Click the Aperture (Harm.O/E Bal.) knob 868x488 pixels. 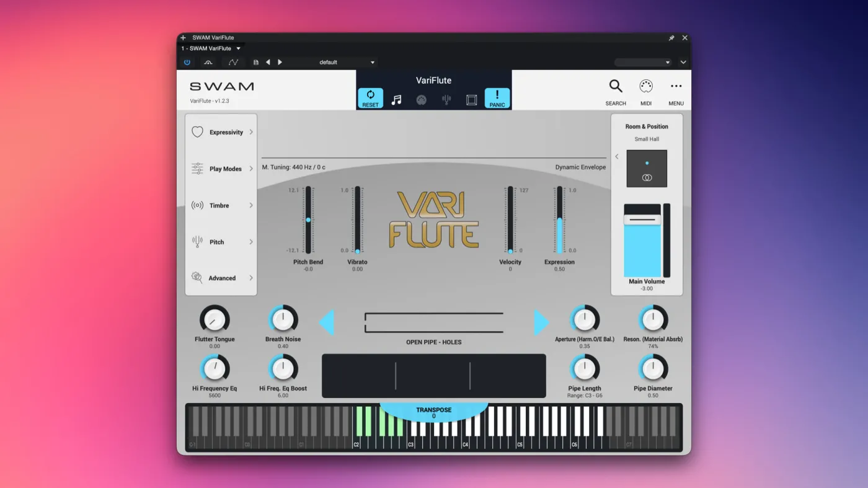585,320
